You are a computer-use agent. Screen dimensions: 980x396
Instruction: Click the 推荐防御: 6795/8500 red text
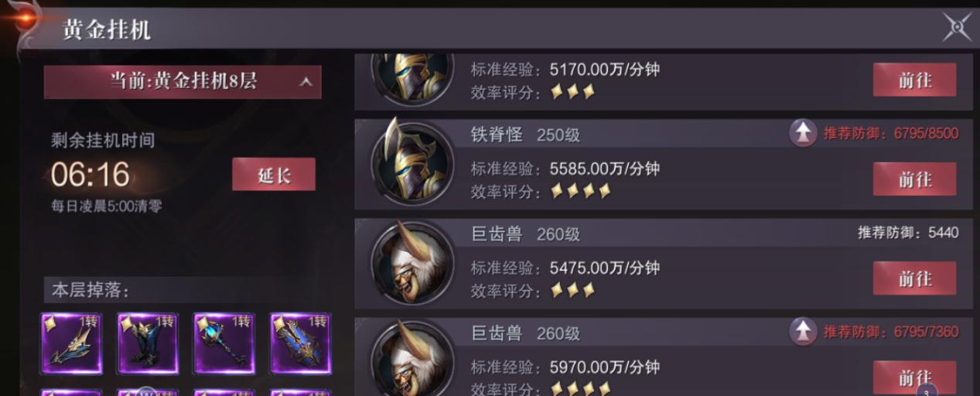point(890,134)
